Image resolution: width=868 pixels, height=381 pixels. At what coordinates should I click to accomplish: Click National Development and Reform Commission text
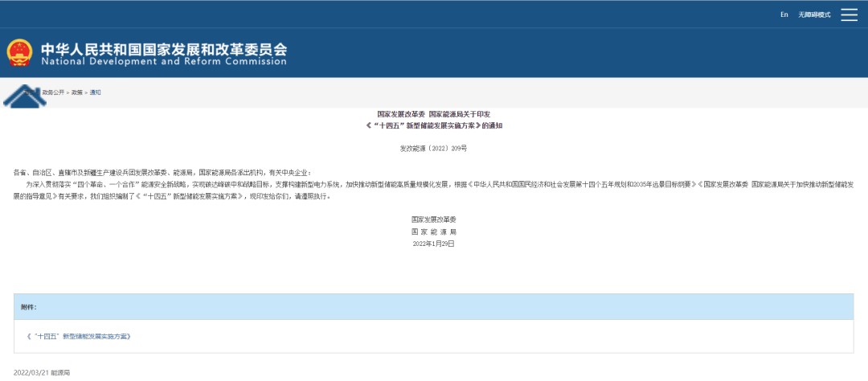(163, 62)
